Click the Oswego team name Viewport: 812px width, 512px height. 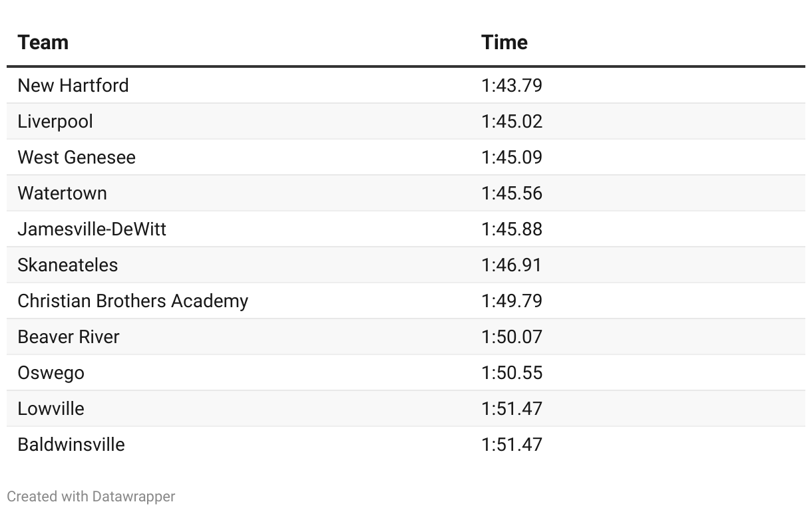(x=51, y=373)
